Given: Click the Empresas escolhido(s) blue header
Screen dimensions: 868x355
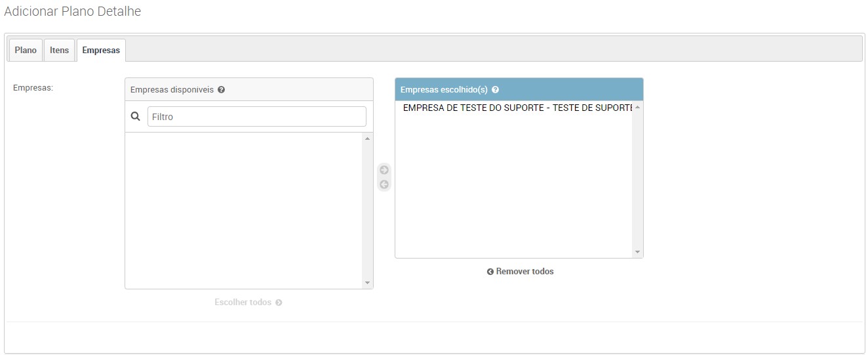Looking at the screenshot, I should click(x=444, y=90).
